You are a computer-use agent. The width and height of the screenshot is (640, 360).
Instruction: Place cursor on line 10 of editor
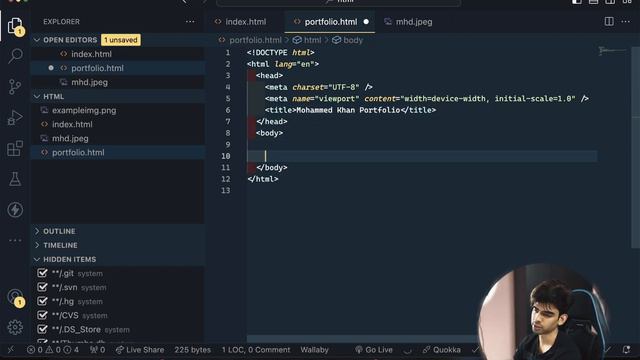[422, 156]
